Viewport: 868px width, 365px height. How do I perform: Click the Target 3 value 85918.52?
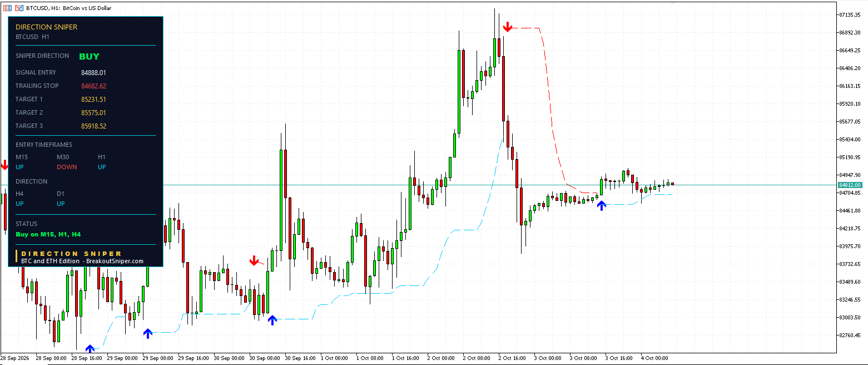pyautogui.click(x=93, y=126)
